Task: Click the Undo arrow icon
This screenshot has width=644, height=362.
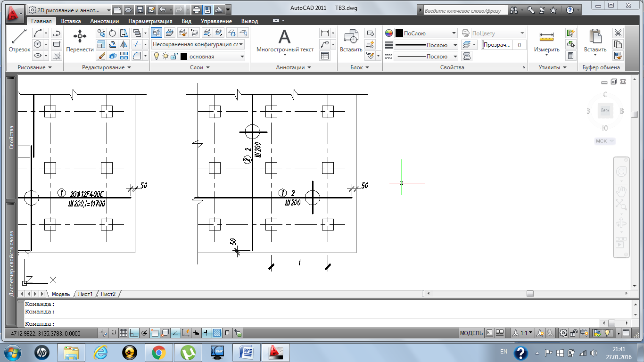Action: tap(163, 9)
